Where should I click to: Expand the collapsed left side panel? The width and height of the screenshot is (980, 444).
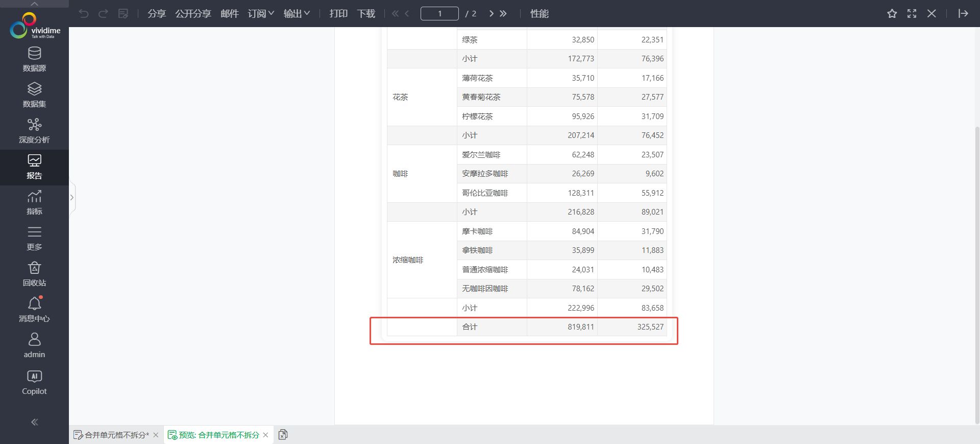click(x=72, y=197)
